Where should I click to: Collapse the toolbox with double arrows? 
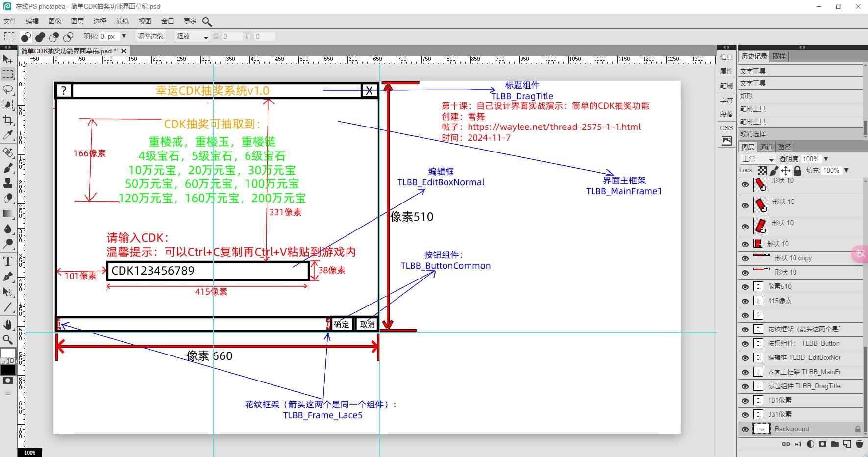coord(8,47)
